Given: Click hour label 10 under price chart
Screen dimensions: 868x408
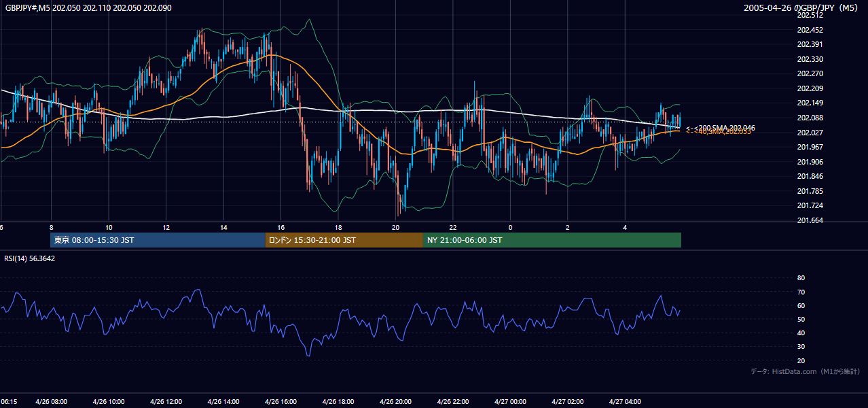Looking at the screenshot, I should [109, 227].
